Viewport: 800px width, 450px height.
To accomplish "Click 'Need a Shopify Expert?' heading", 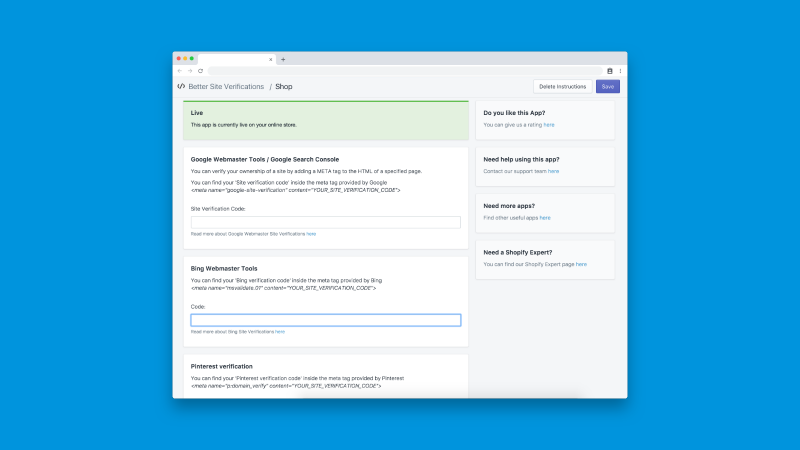I will (x=518, y=252).
